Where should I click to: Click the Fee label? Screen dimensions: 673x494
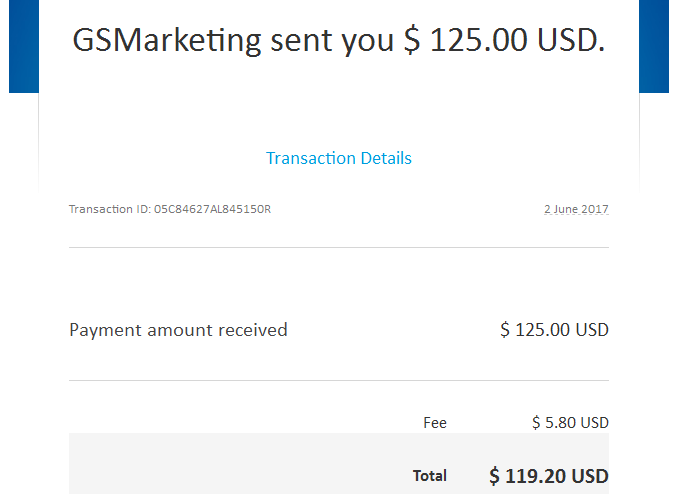pyautogui.click(x=435, y=423)
